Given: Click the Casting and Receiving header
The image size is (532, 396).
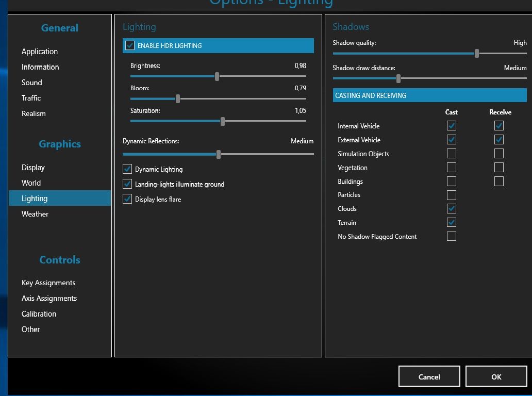Looking at the screenshot, I should [429, 95].
